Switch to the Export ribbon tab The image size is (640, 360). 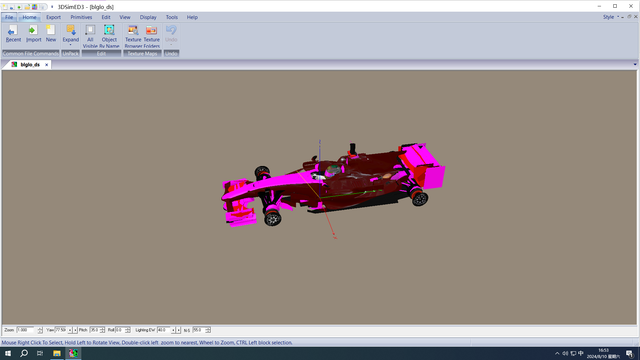[x=53, y=17]
